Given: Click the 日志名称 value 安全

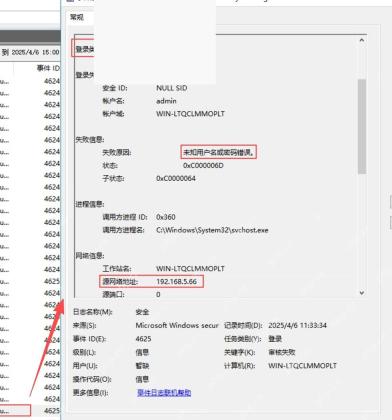Looking at the screenshot, I should 142,312.
